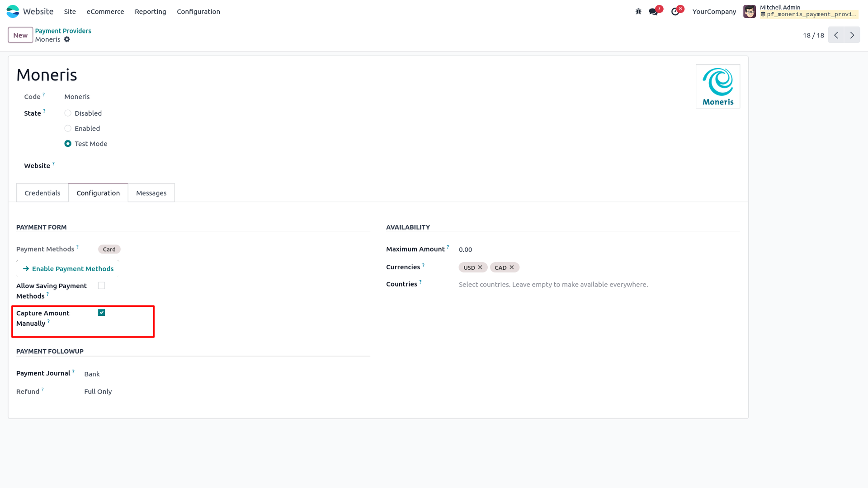Viewport: 868px width, 488px height.
Task: Click Mitchell Admin avatar picture
Action: click(750, 11)
